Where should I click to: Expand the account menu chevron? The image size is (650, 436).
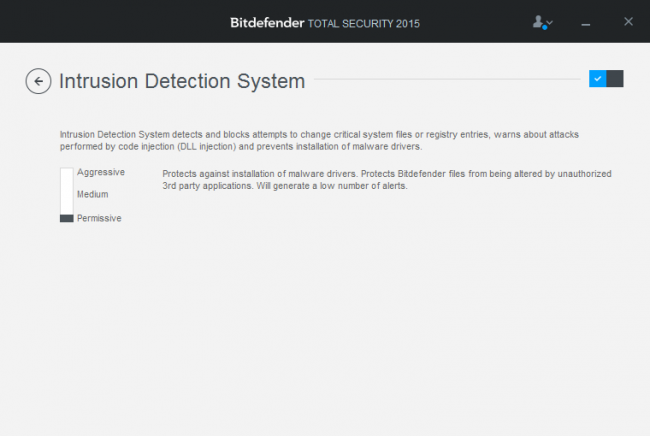click(550, 23)
